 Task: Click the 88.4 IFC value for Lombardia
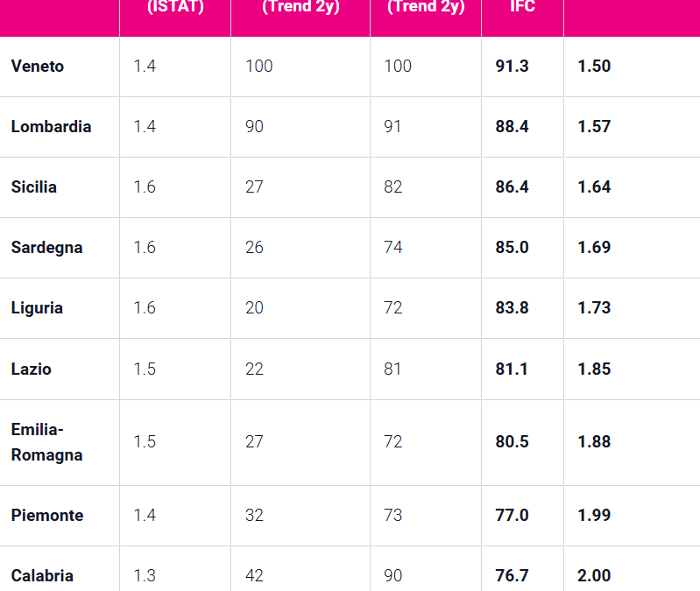click(512, 127)
